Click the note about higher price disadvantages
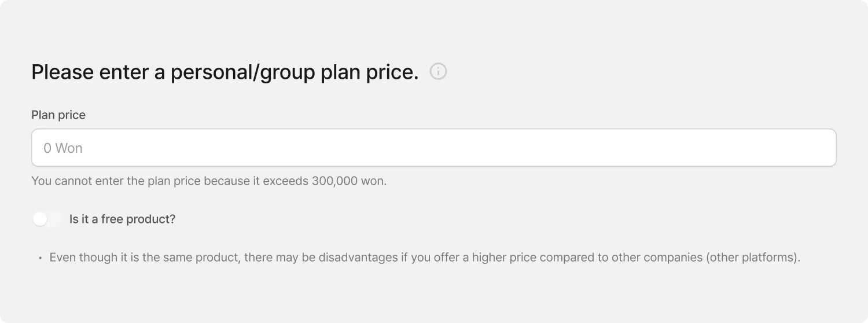The width and height of the screenshot is (868, 323). coord(424,258)
